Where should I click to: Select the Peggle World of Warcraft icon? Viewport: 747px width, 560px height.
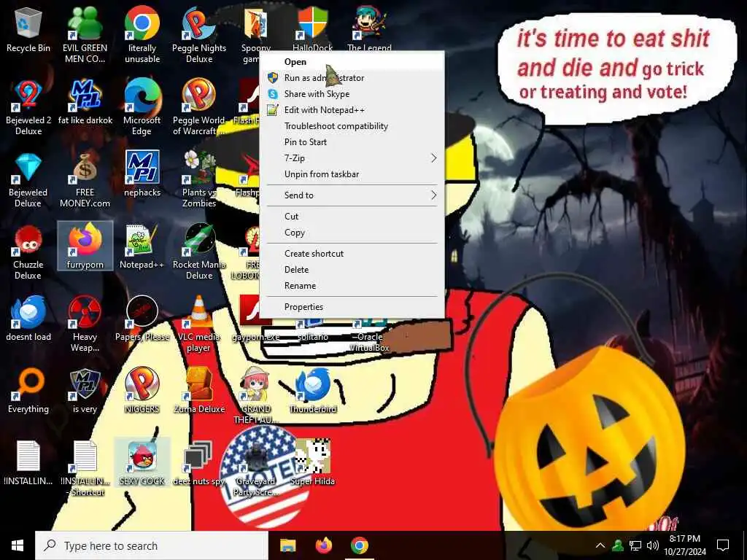pyautogui.click(x=199, y=107)
